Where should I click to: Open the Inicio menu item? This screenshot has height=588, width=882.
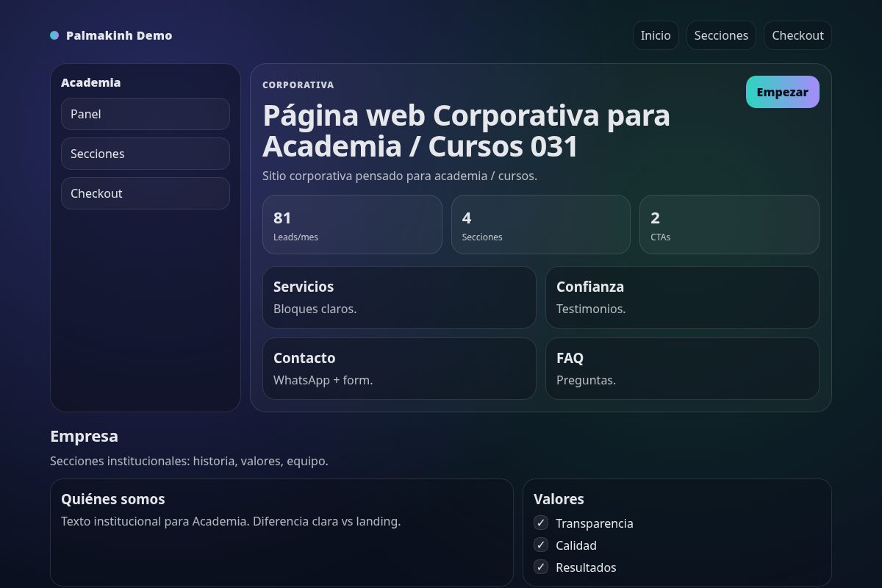click(x=656, y=35)
